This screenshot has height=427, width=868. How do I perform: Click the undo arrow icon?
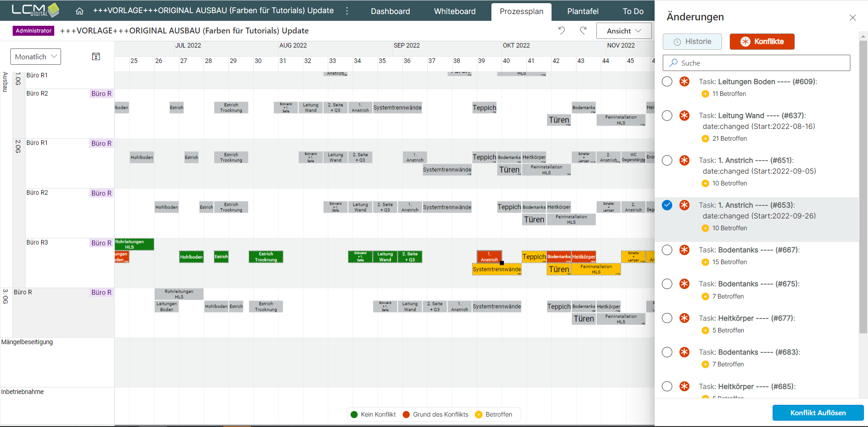561,30
